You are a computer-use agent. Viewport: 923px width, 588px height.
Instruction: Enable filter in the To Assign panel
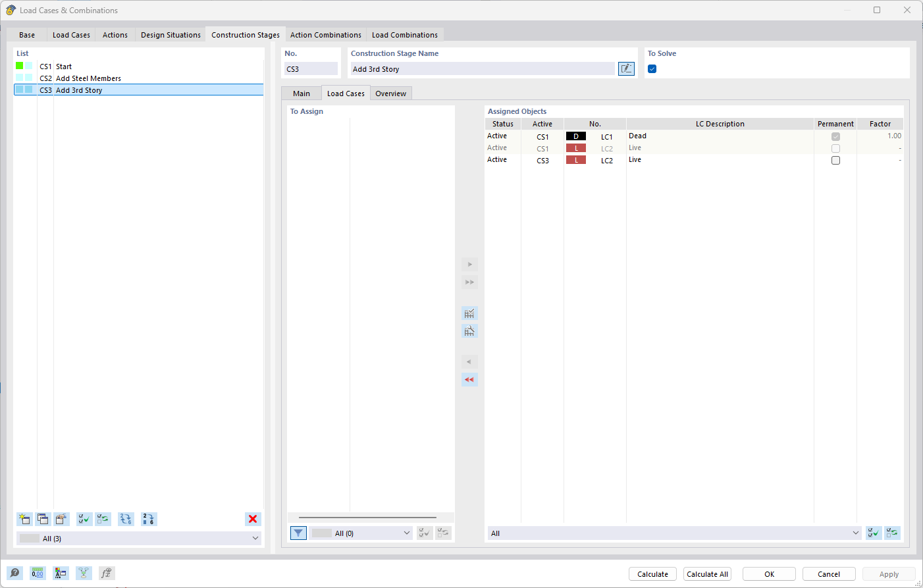pos(298,533)
